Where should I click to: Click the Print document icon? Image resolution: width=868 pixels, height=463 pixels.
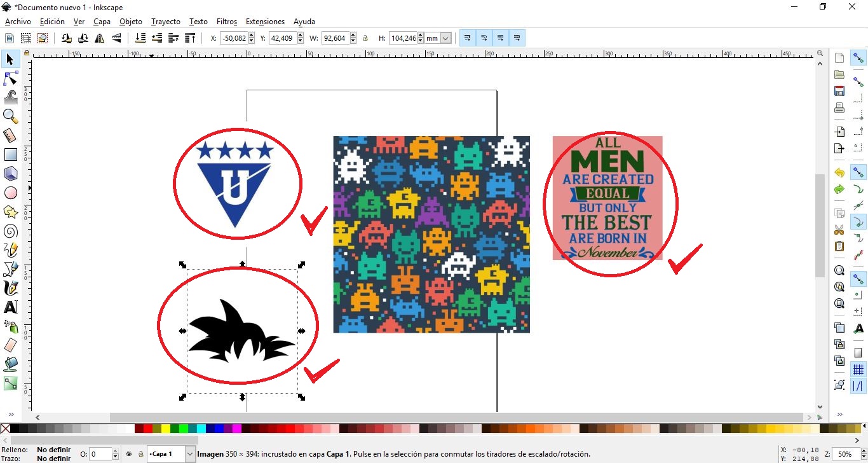839,107
